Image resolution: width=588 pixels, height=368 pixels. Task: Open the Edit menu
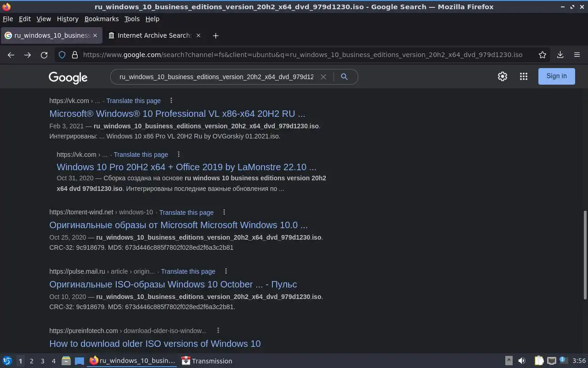click(24, 19)
